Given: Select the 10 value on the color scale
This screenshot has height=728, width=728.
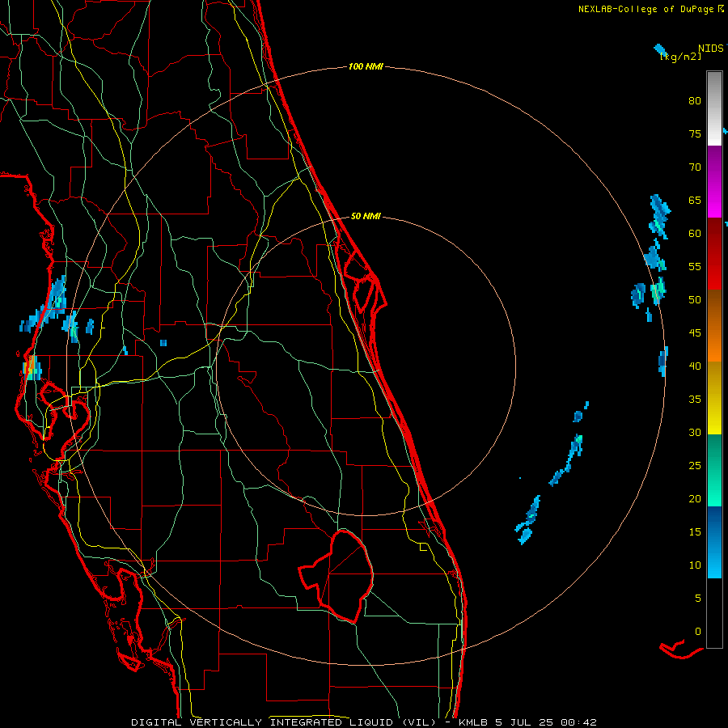Looking at the screenshot, I should point(695,565).
